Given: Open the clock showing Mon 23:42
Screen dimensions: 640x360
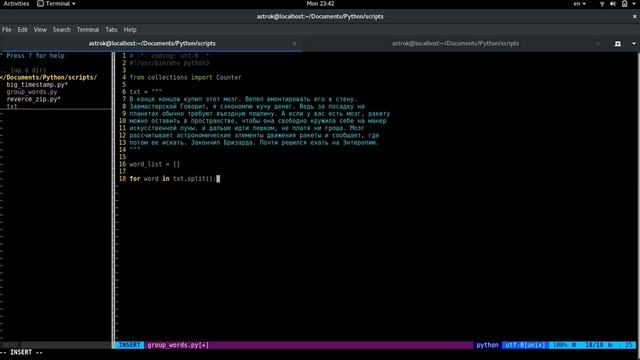Looking at the screenshot, I should pyautogui.click(x=320, y=4).
